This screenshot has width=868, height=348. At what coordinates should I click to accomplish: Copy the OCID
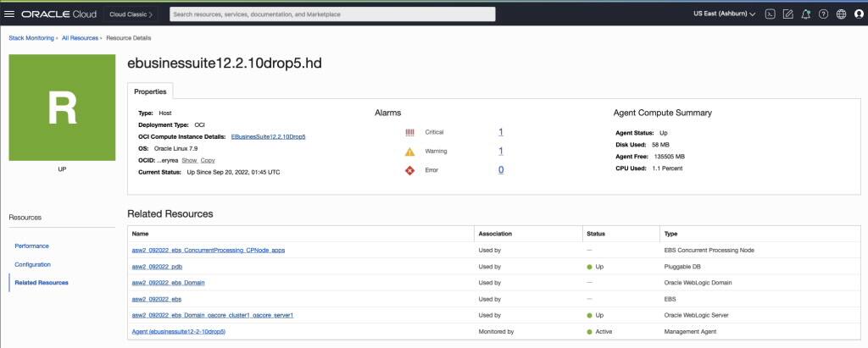(x=208, y=160)
